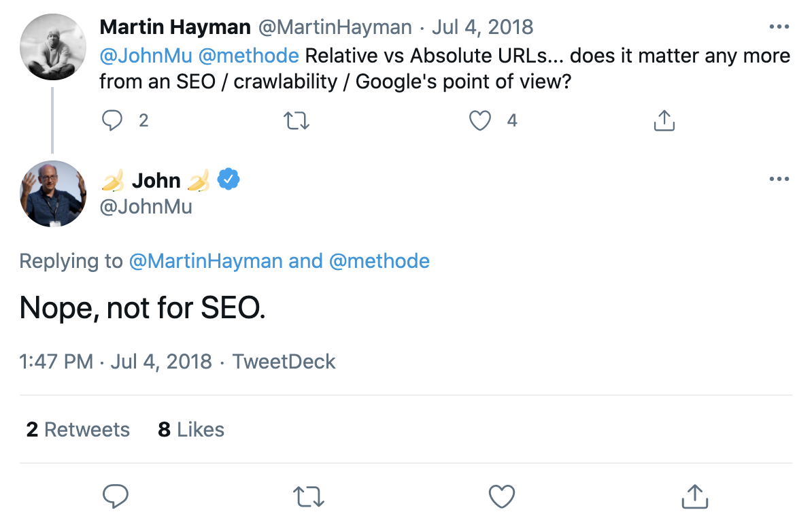This screenshot has height=527, width=812.
Task: Reply to John's "Nope, not for SEO" tweet
Action: 116,496
